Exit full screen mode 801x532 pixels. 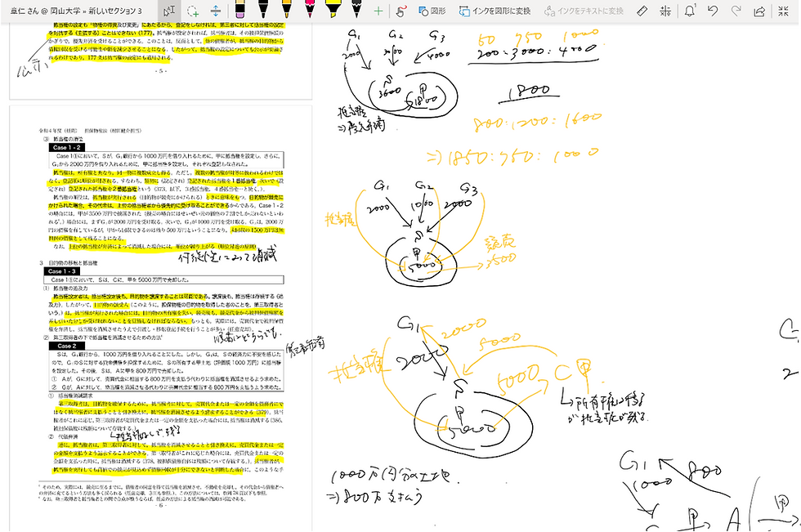783,11
